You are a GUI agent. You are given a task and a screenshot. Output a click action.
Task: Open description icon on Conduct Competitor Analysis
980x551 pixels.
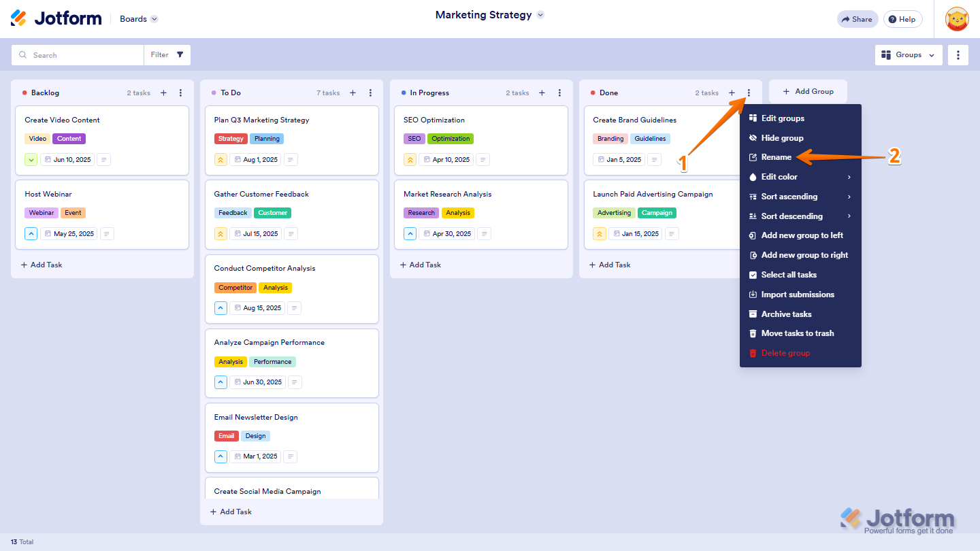tap(294, 308)
